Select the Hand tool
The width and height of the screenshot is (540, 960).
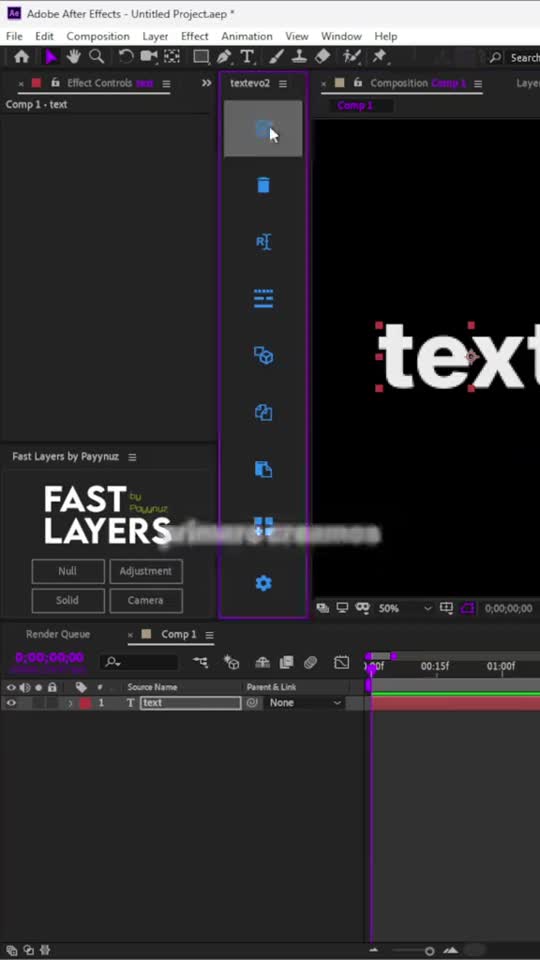coord(74,57)
